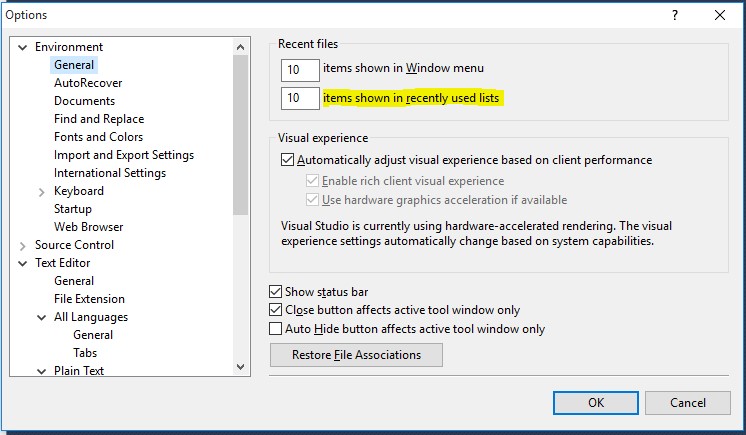This screenshot has height=435, width=746.
Task: Select Import and Export Settings
Action: coord(124,155)
